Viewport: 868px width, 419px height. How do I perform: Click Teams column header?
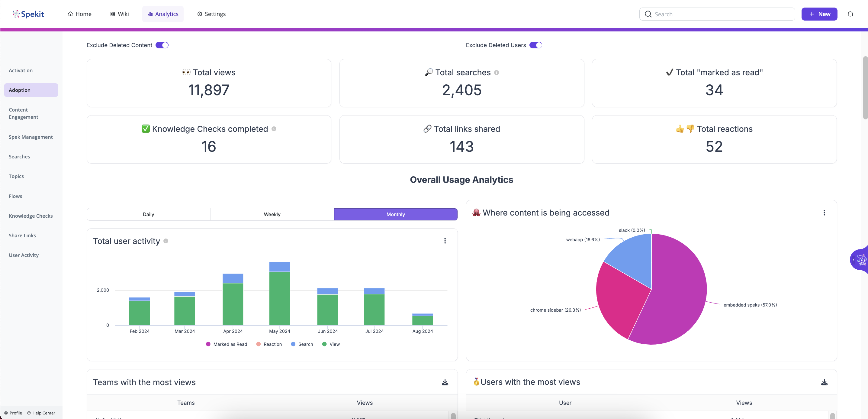(x=186, y=403)
